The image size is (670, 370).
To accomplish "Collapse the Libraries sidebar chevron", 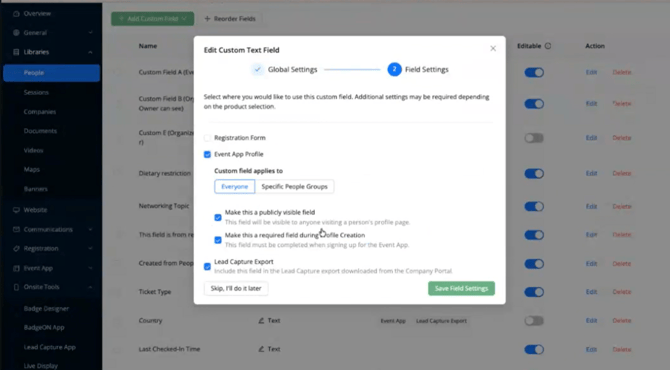I will click(x=90, y=52).
